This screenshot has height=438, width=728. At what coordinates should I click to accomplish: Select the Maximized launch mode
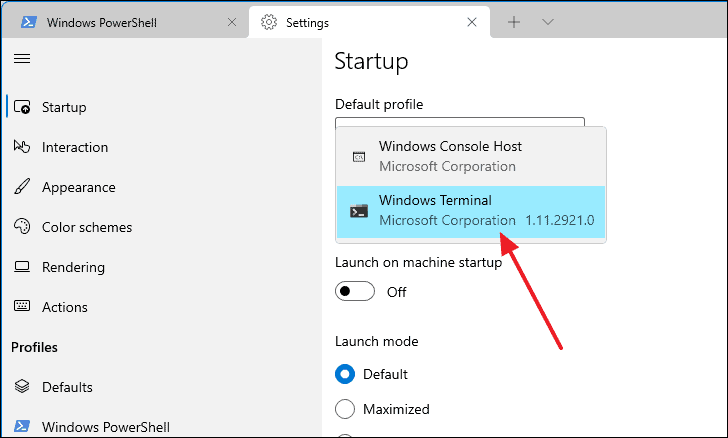coord(345,409)
